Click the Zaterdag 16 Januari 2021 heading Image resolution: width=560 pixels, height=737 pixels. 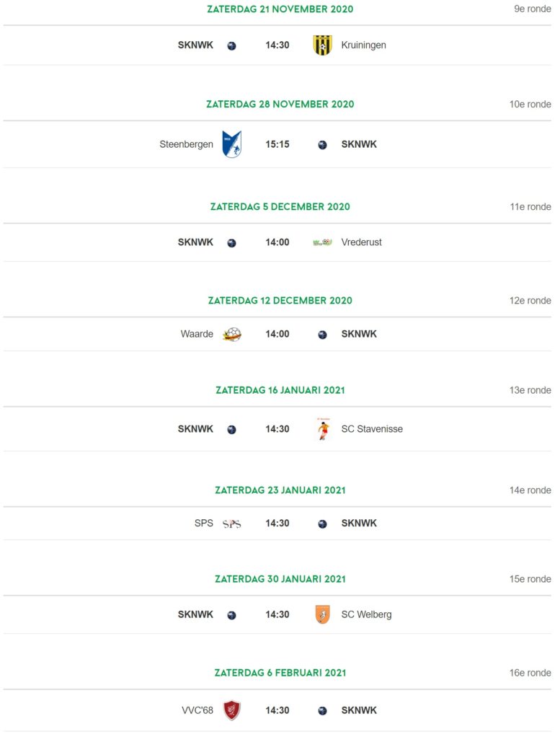tap(280, 390)
